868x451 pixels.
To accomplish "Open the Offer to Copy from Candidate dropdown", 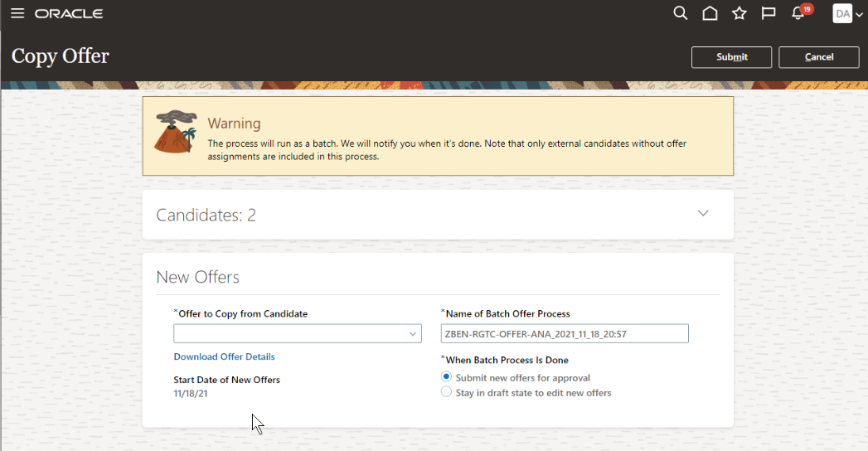I will pyautogui.click(x=298, y=333).
